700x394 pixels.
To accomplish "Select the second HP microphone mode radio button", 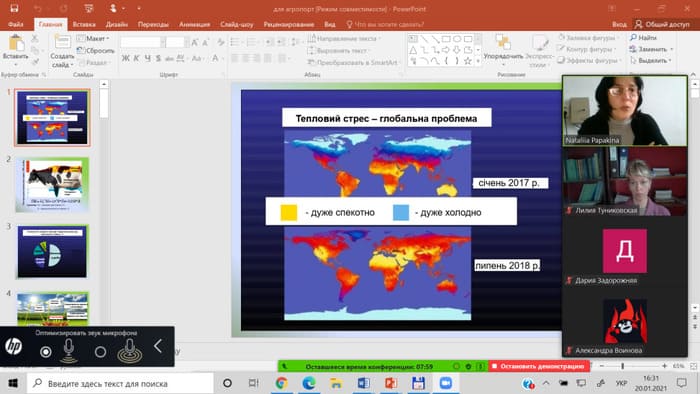I will click(x=100, y=352).
